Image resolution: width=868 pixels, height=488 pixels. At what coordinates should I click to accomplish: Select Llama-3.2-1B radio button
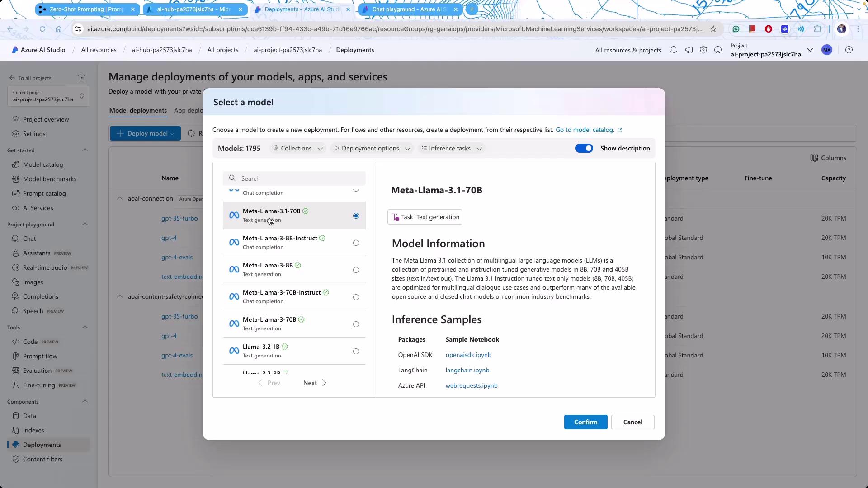pyautogui.click(x=356, y=352)
